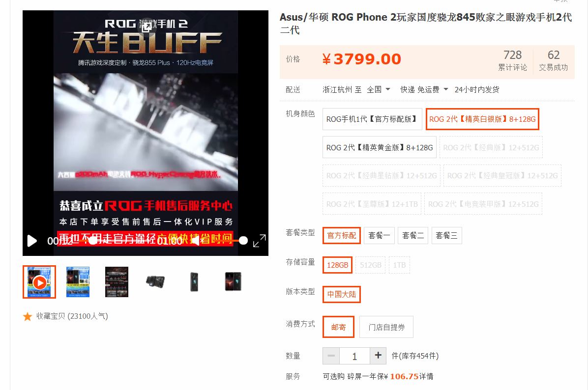Choose ROG手机1代 官方标配版 option
588x390 pixels.
click(372, 119)
